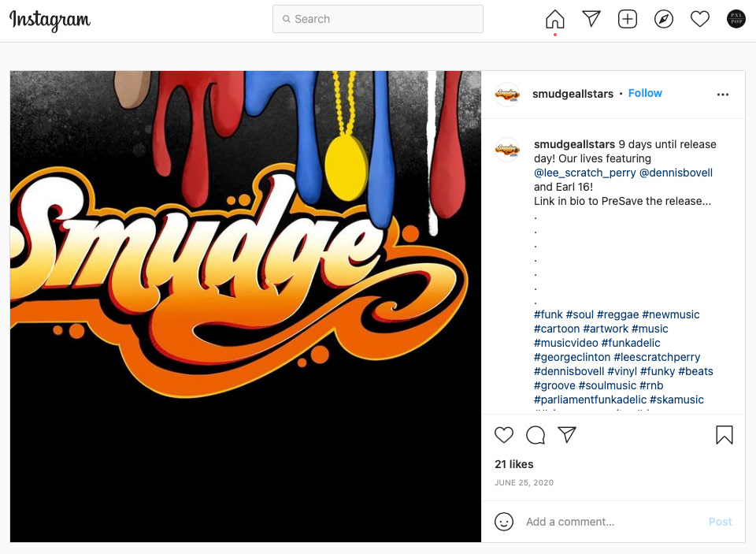Open Direct messages paper plane icon
The image size is (756, 554).
tap(591, 19)
